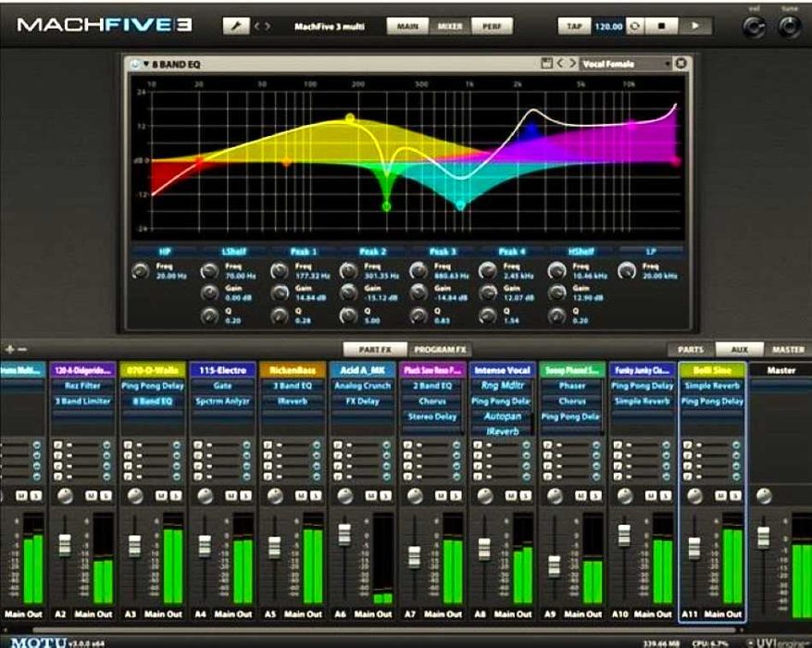Click the Peak 1 Freq knob

pos(279,270)
